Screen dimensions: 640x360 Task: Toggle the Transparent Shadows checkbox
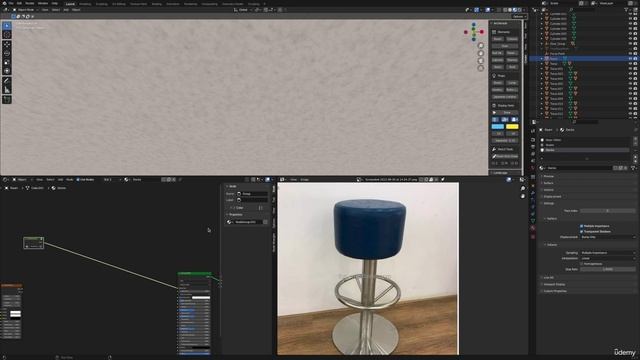pos(582,231)
